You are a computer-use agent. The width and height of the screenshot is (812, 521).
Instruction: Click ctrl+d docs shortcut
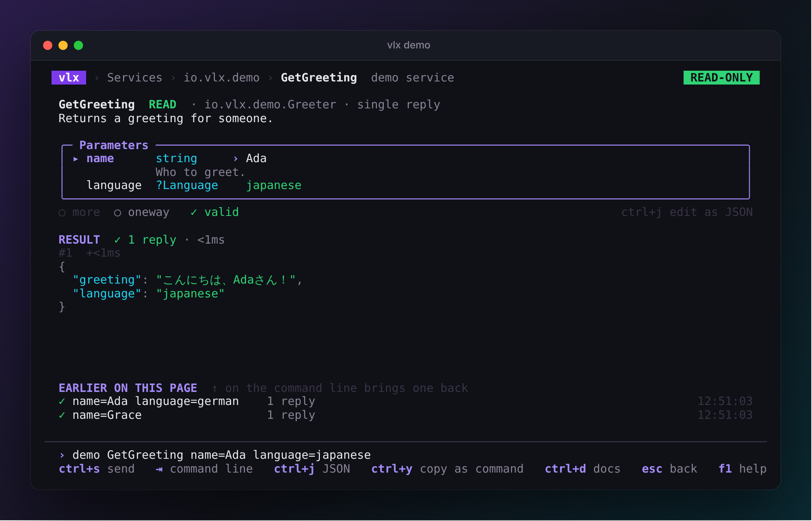pos(582,469)
